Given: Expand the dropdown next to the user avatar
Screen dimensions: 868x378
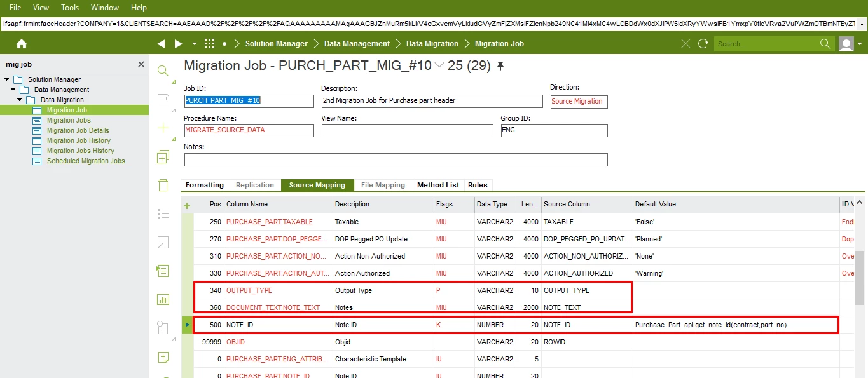Looking at the screenshot, I should point(860,44).
